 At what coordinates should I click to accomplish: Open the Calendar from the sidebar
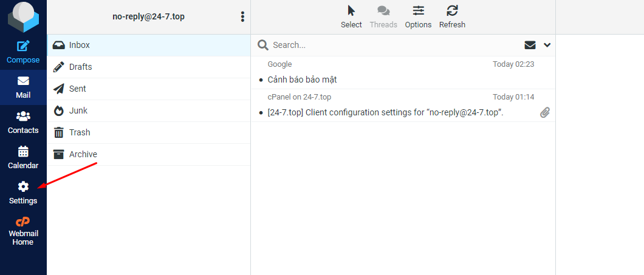coord(23,157)
